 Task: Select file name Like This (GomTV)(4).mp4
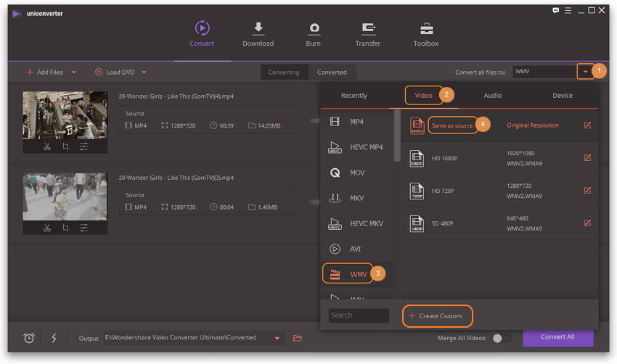click(176, 96)
